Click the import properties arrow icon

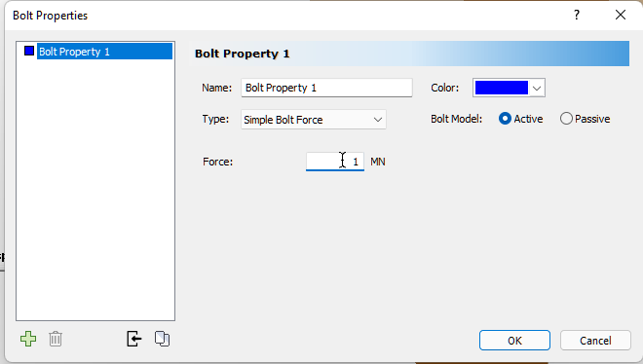pos(134,339)
